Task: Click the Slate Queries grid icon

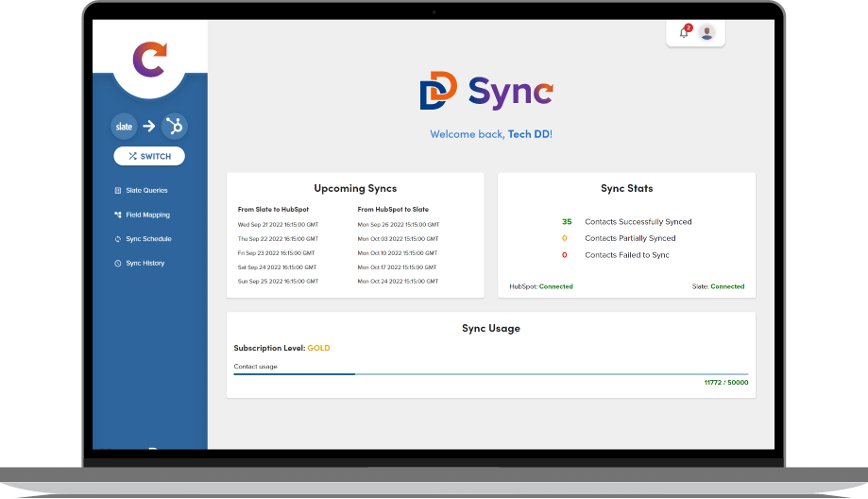Action: click(x=117, y=191)
